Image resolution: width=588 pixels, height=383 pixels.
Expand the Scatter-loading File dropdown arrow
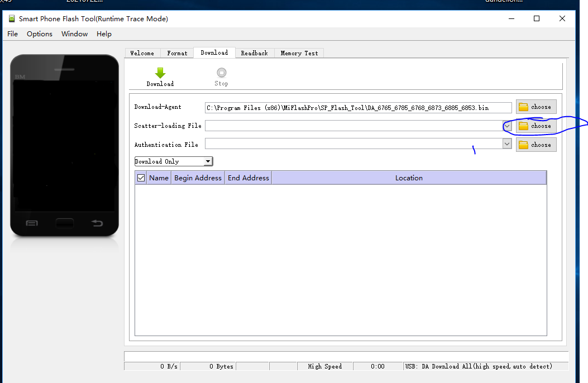tap(507, 126)
